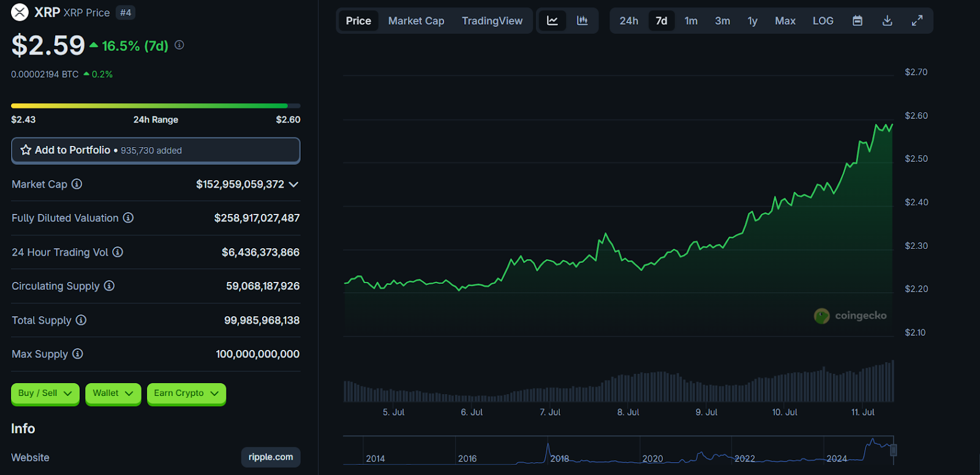Screen dimensions: 980x475
Task: Click the $258,917,027,487 valuation value
Action: (257, 218)
